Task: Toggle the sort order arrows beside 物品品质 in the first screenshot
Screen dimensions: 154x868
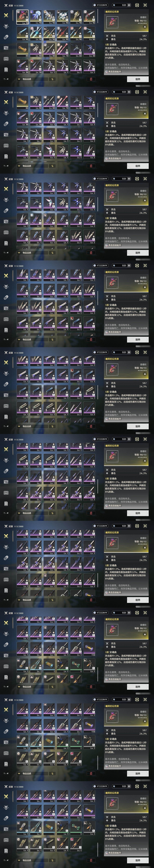Action: (x=52, y=79)
